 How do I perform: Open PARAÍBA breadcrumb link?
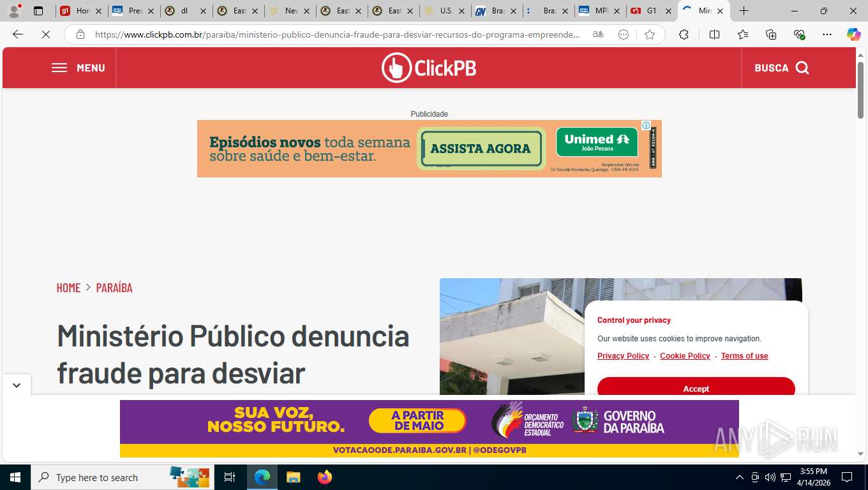coord(114,288)
